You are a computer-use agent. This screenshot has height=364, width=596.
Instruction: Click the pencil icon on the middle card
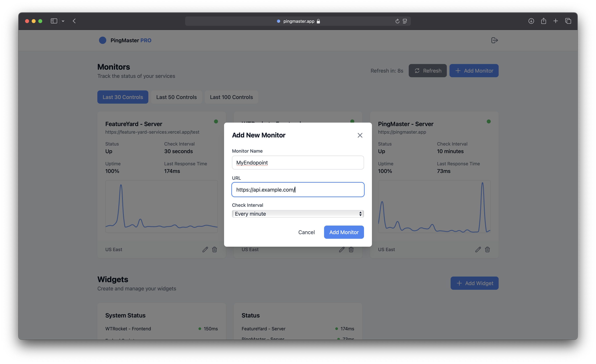[342, 250]
